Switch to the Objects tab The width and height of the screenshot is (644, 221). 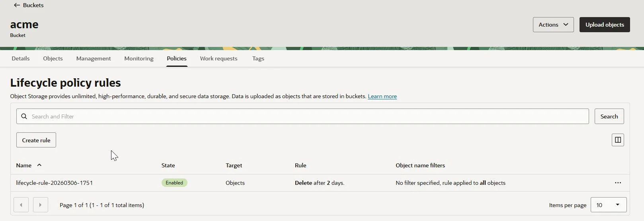click(53, 58)
